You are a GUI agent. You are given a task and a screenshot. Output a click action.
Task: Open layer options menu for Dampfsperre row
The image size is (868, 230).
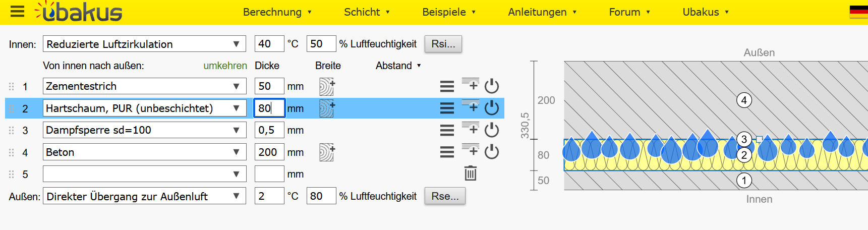click(x=447, y=130)
